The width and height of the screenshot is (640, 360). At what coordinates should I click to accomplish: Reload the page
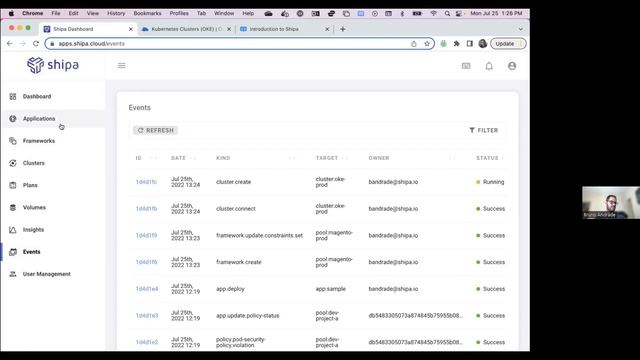pyautogui.click(x=36, y=44)
